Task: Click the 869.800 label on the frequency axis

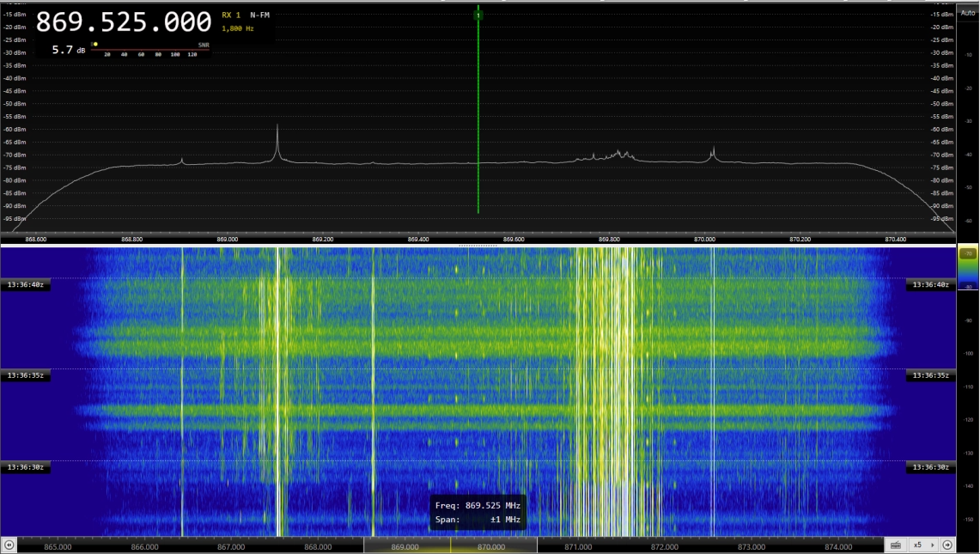Action: 609,239
